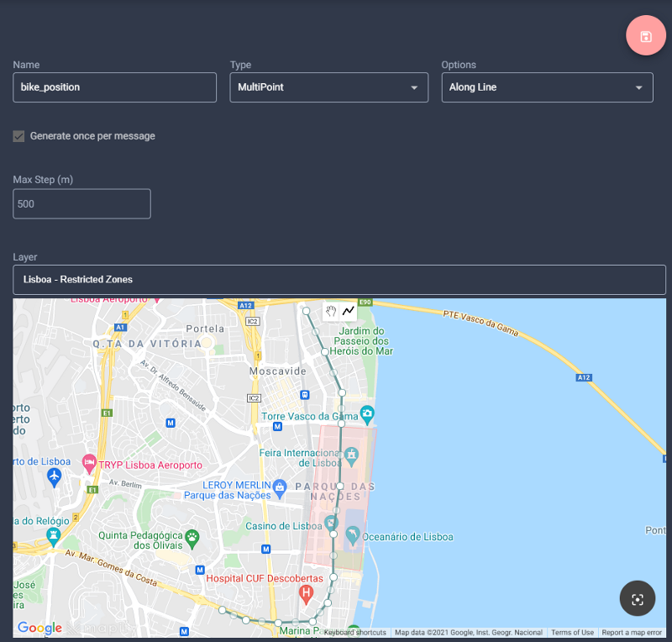This screenshot has height=642, width=672.
Task: Click the Moscavide train station icon
Action: point(305,395)
